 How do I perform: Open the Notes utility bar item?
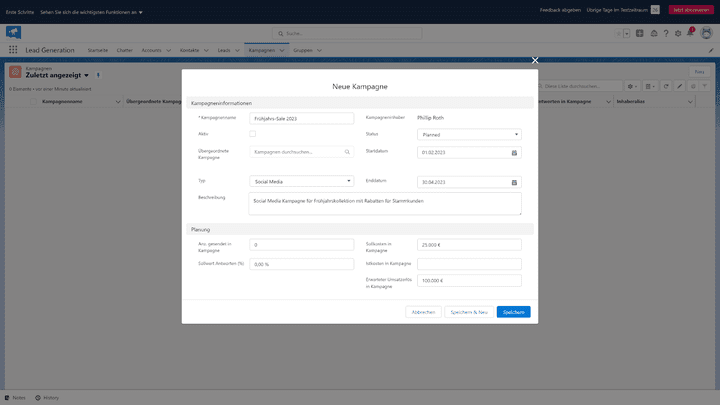15,397
